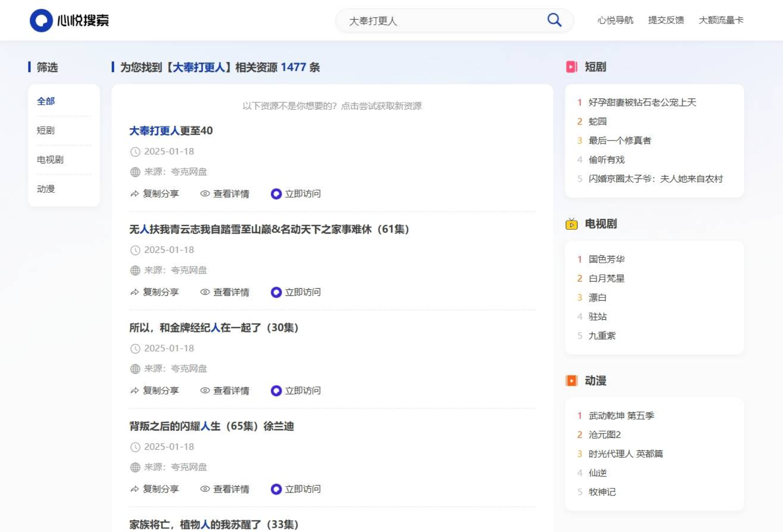Click the circular 立即访问 icon on first result
This screenshot has height=532, width=783.
[276, 194]
